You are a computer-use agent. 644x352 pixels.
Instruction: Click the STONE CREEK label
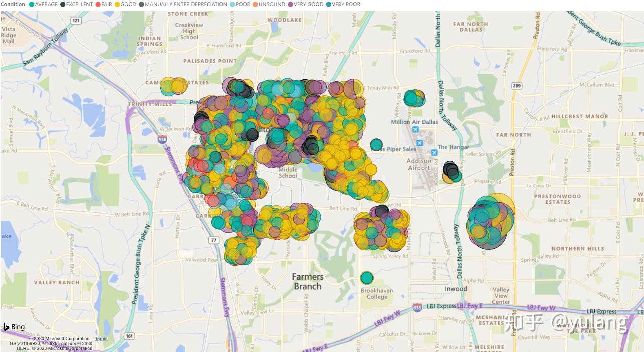(188, 14)
